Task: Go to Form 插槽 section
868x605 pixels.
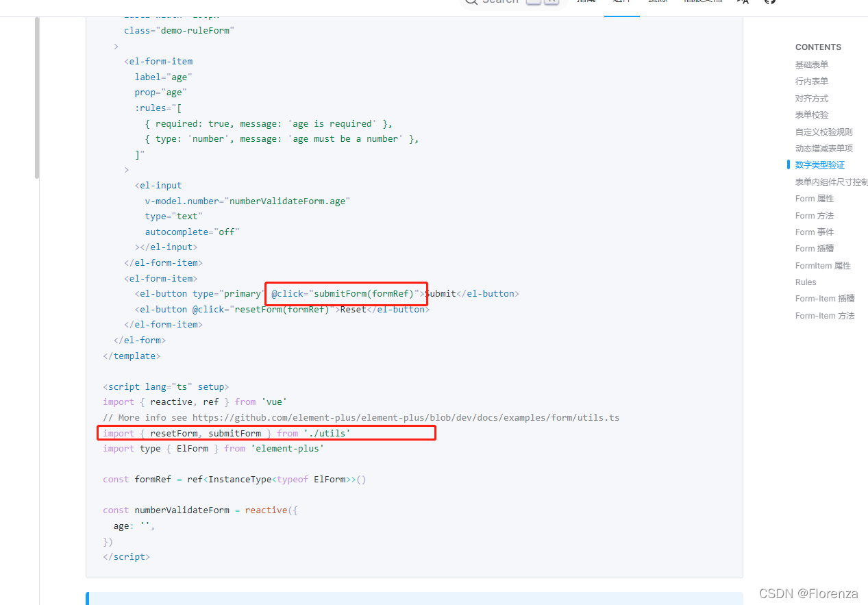Action: pos(814,249)
